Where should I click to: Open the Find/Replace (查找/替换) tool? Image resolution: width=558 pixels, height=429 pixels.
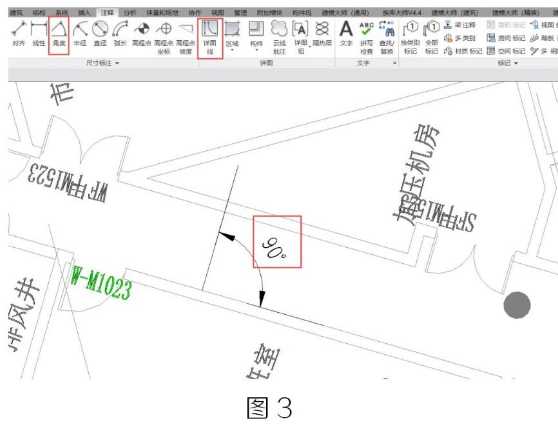pos(387,37)
